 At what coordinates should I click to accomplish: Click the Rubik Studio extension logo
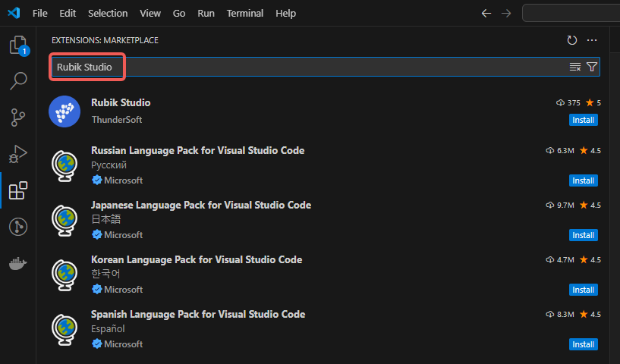click(65, 111)
